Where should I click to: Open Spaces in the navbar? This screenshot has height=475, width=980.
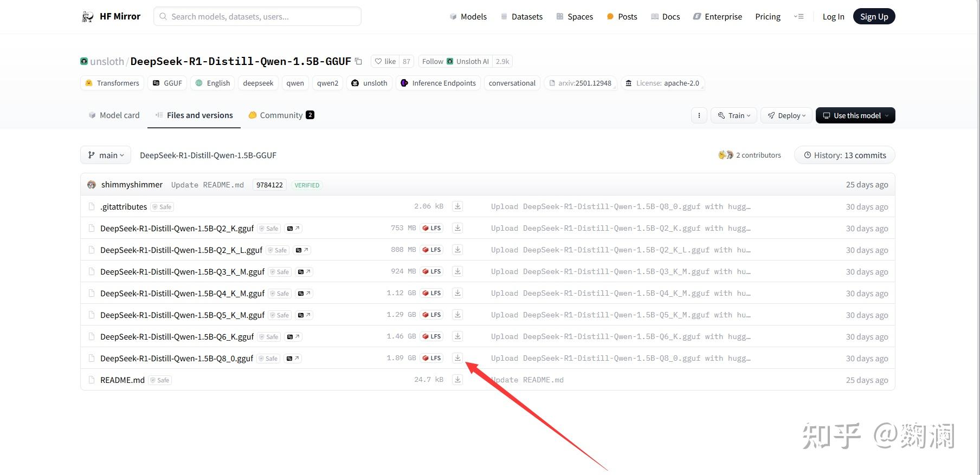coord(575,17)
